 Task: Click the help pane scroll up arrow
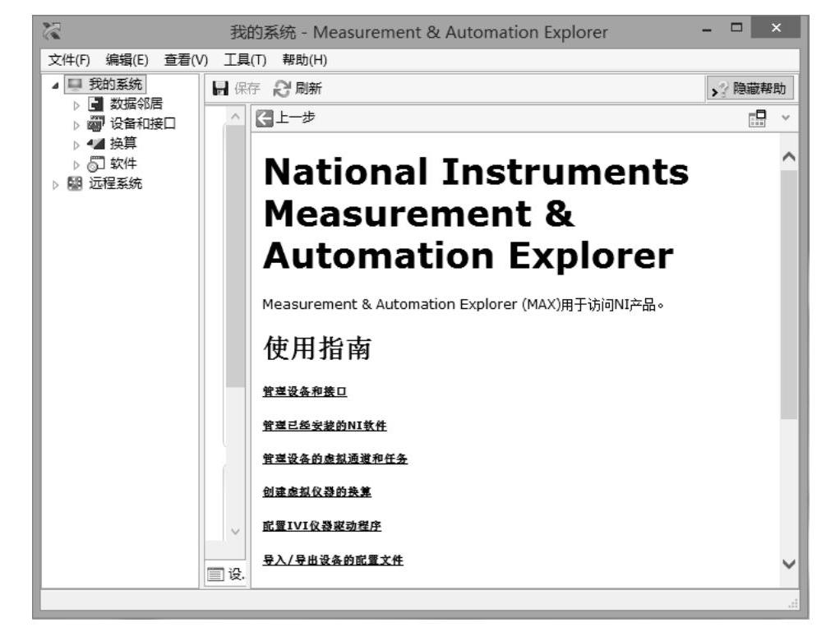tap(788, 157)
